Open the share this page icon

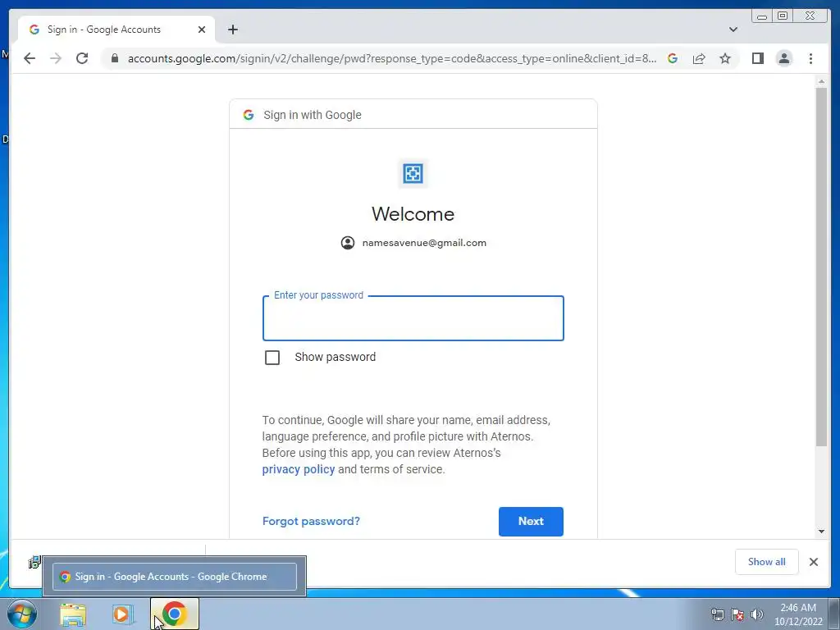[x=699, y=58]
